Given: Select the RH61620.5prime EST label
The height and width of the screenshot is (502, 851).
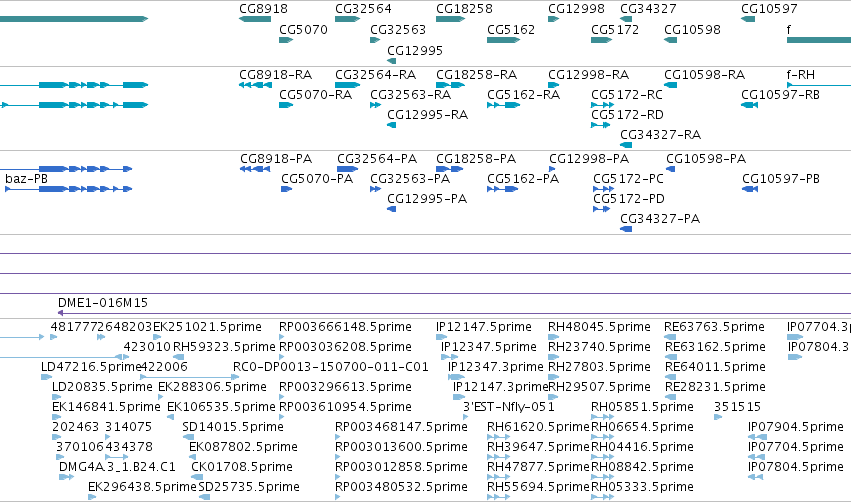Looking at the screenshot, I should [538, 427].
